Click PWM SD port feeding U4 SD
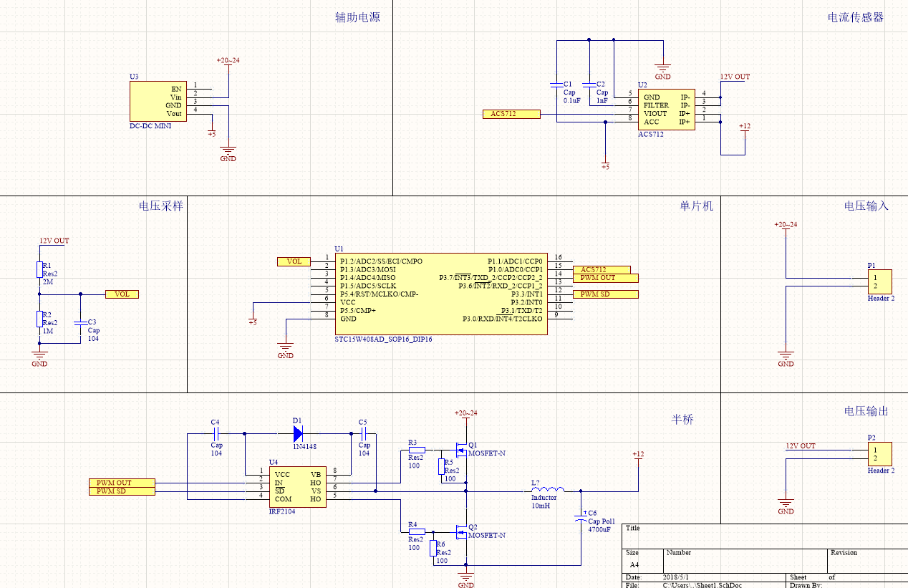 point(121,491)
